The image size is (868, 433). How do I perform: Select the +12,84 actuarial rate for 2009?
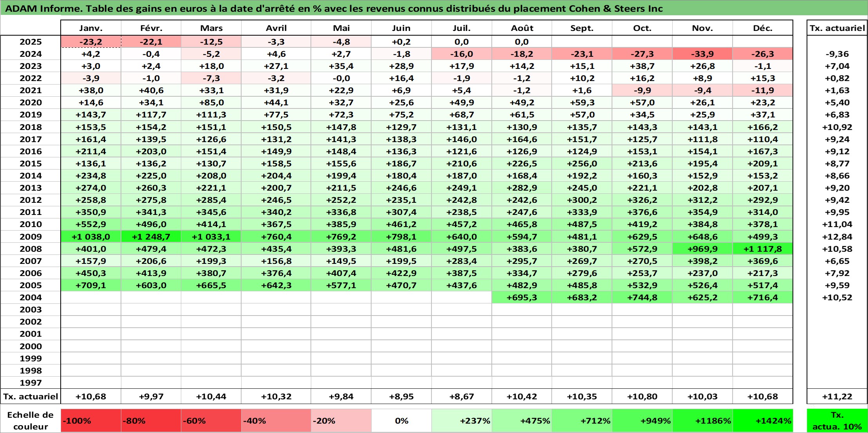pyautogui.click(x=837, y=237)
